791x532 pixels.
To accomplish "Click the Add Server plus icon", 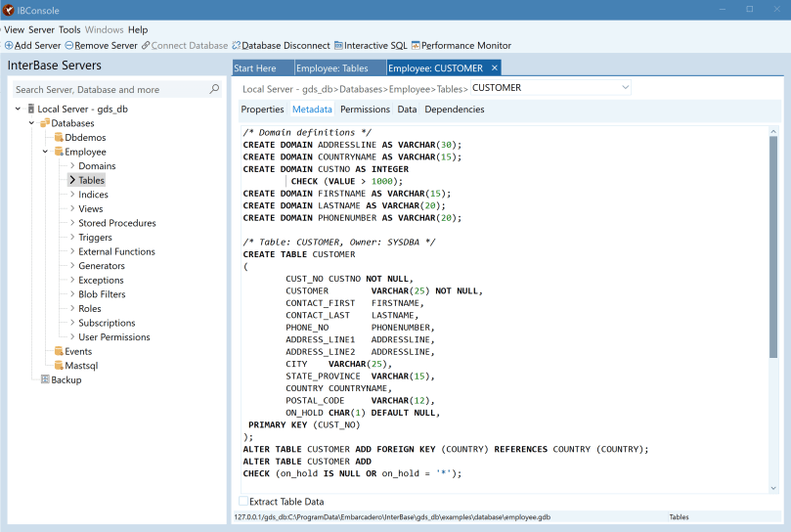I will click(9, 45).
